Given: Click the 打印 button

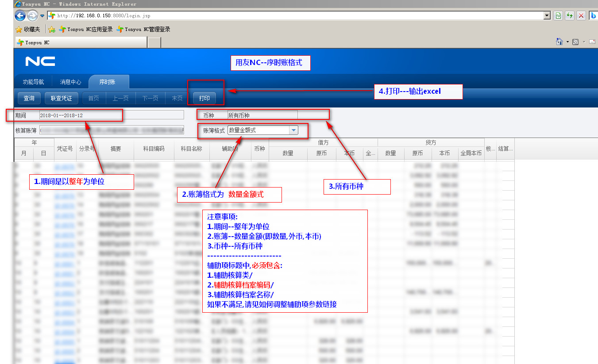Looking at the screenshot, I should click(204, 98).
